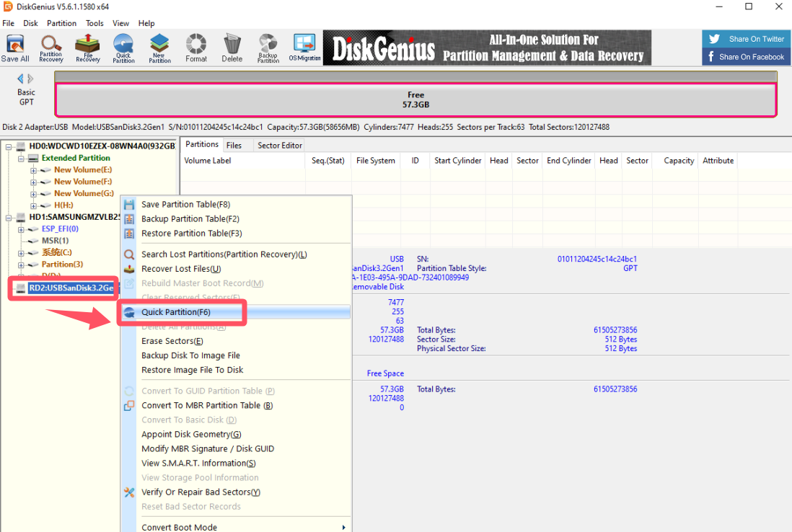Click the Recover Lost Files icon
Image resolution: width=792 pixels, height=532 pixels.
(129, 269)
